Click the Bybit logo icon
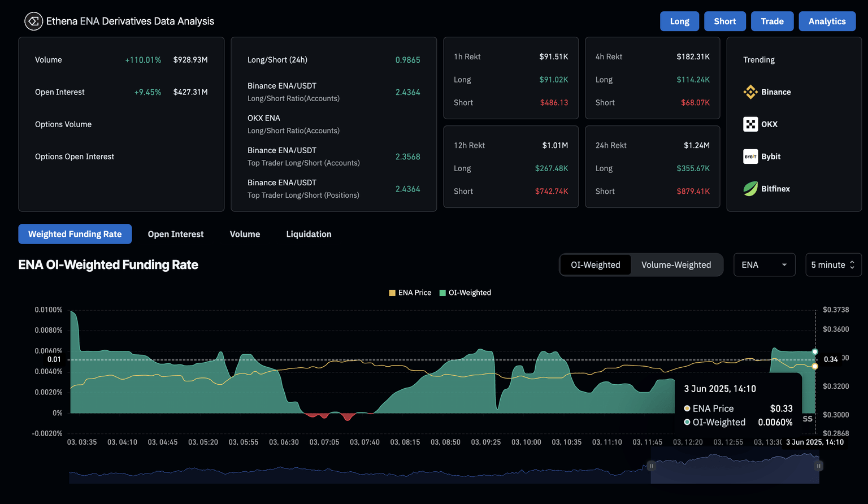This screenshot has height=504, width=868. [x=750, y=157]
